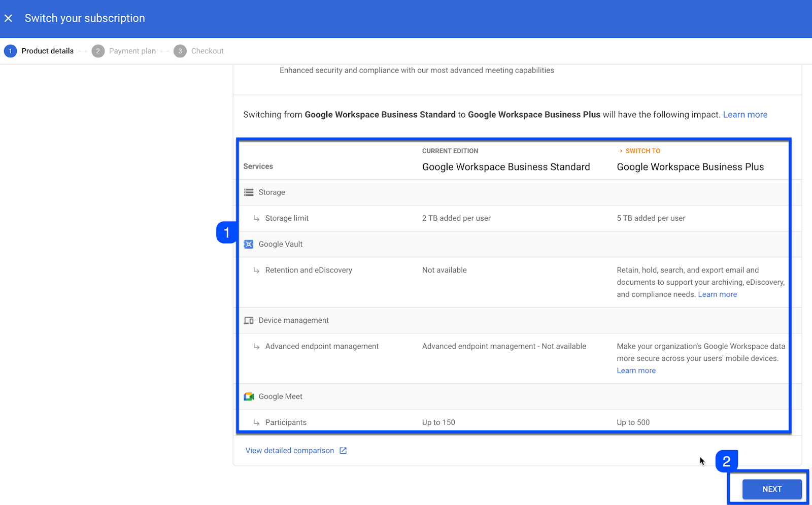Close the Switch your subscription dialog
Screen dimensions: 812x505
pyautogui.click(x=9, y=18)
